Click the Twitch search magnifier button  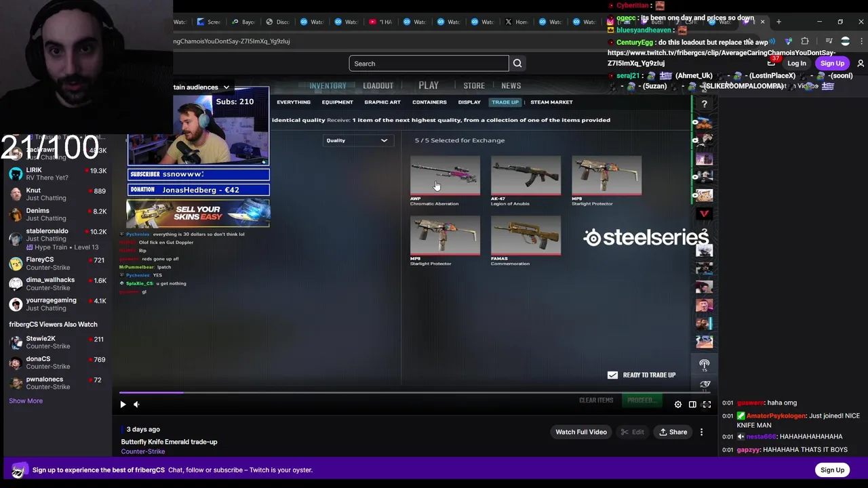(517, 64)
